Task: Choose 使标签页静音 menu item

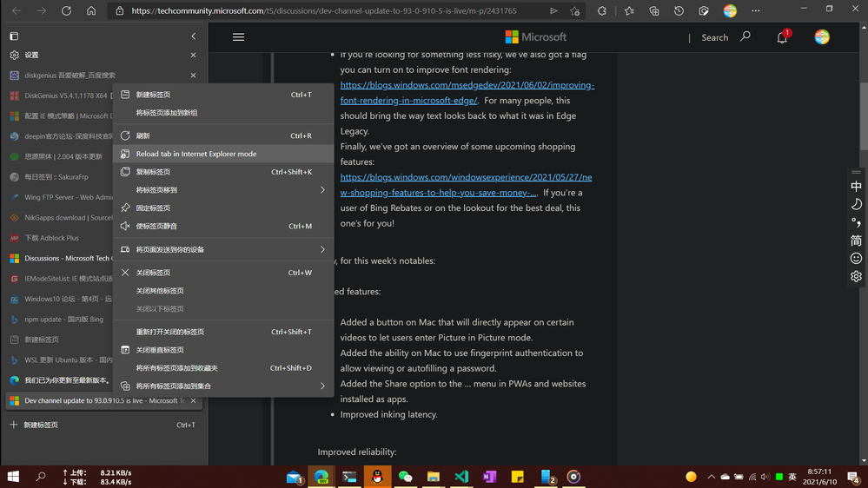Action: 223,226
